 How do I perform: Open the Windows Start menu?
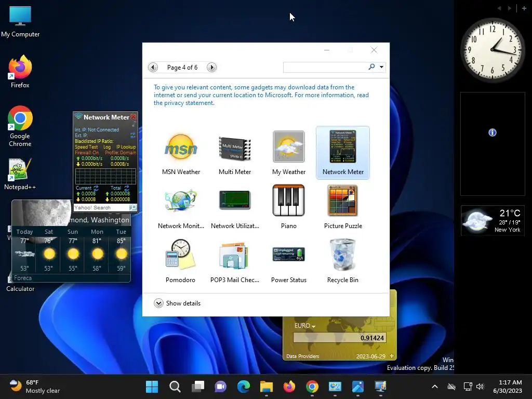tap(152, 387)
